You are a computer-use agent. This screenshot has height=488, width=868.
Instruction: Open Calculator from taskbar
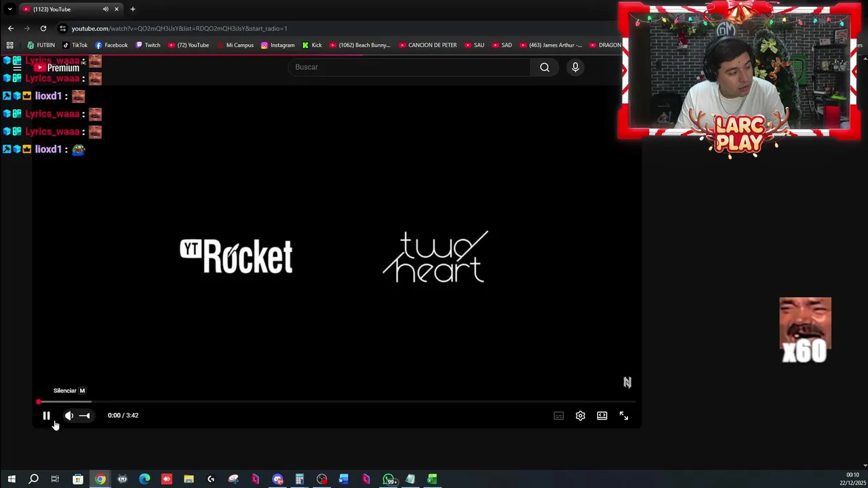[x=299, y=479]
